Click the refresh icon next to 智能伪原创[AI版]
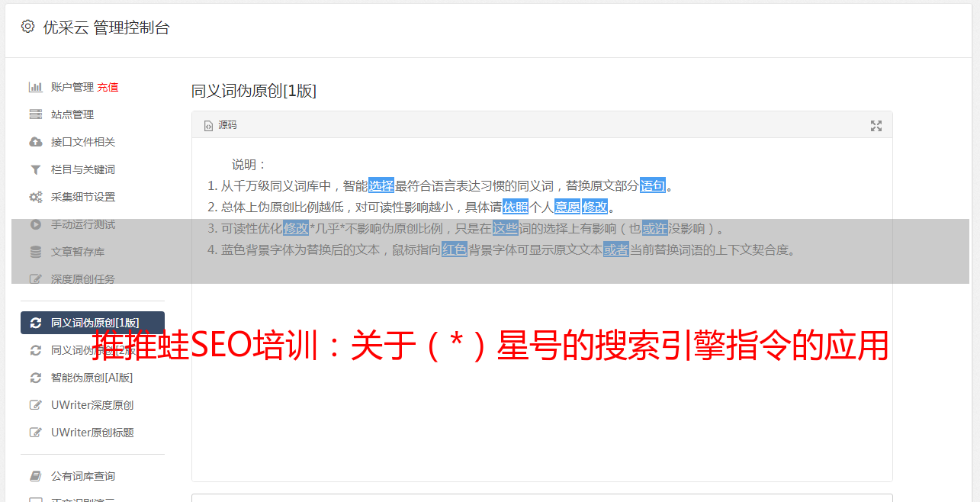This screenshot has height=502, width=980. point(35,378)
